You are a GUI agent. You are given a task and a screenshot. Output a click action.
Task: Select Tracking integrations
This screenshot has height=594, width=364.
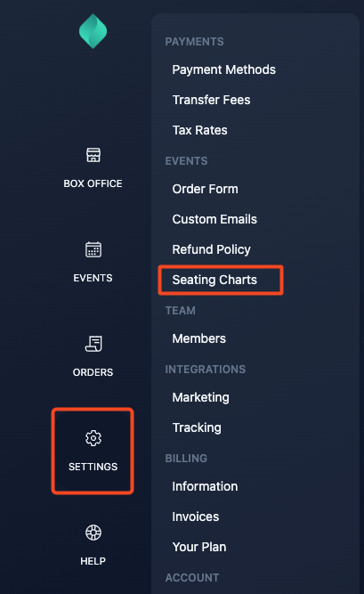(197, 427)
